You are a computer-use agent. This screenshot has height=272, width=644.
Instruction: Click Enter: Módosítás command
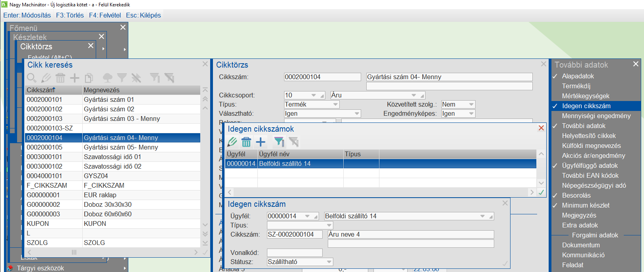[x=27, y=15]
